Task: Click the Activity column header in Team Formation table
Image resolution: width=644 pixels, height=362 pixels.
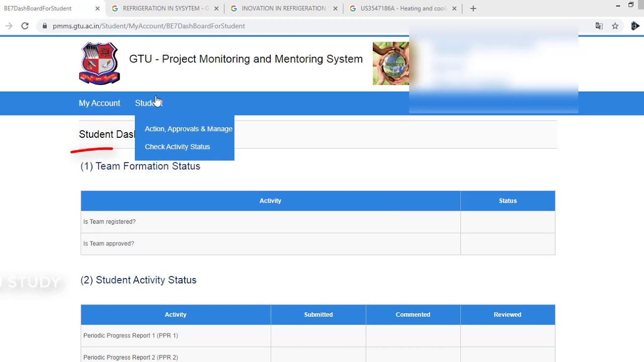Action: click(x=270, y=201)
